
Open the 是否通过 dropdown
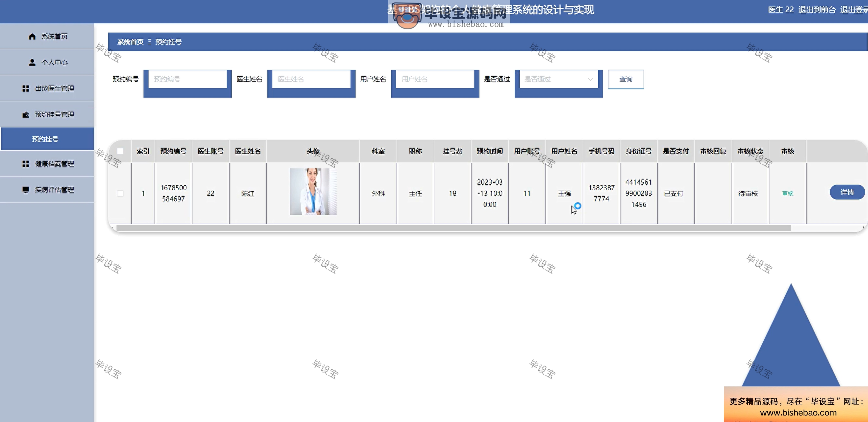(558, 79)
